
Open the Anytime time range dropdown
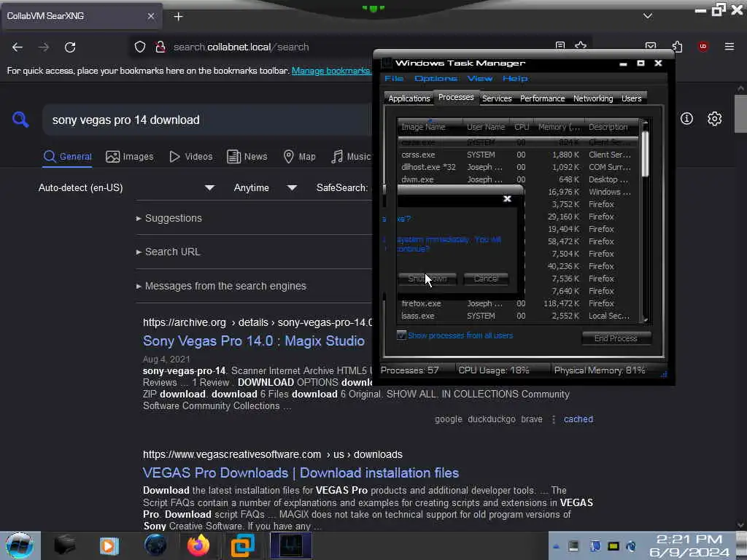pos(266,187)
